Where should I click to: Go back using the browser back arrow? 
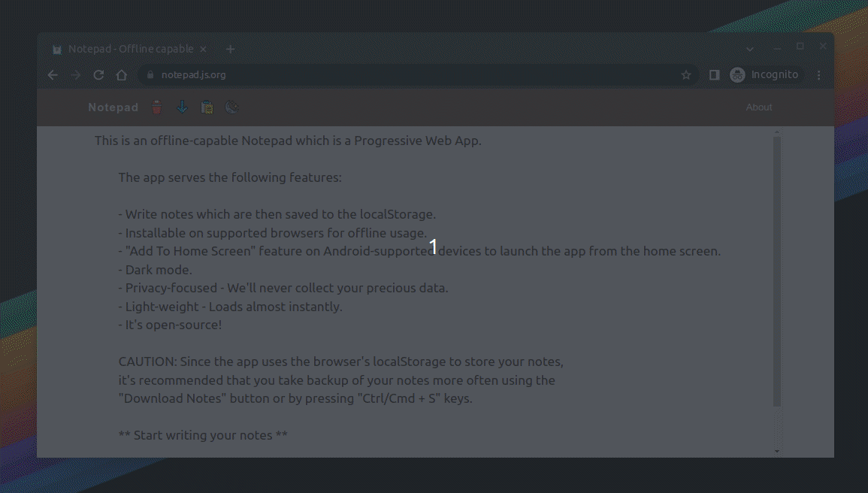[53, 74]
